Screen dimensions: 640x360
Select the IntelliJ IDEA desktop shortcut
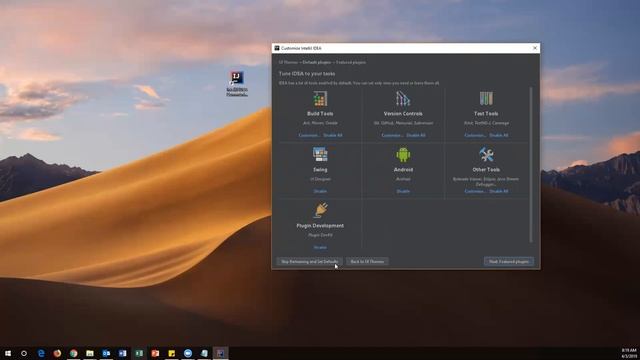pos(237,84)
